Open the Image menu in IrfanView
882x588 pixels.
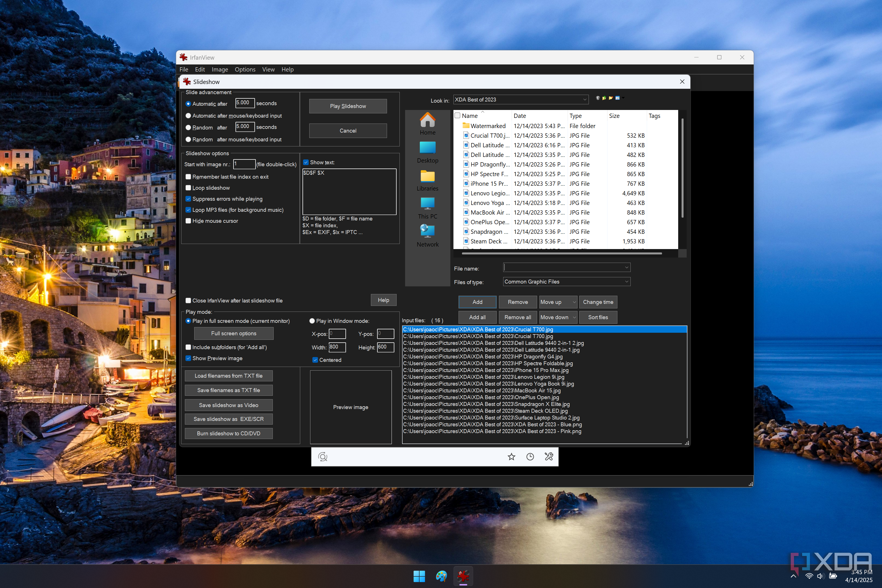(220, 69)
